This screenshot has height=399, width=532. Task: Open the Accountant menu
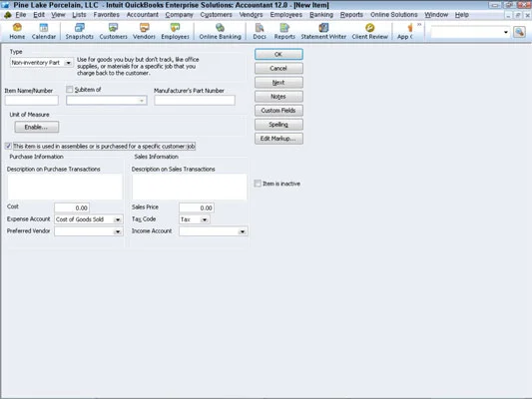142,15
